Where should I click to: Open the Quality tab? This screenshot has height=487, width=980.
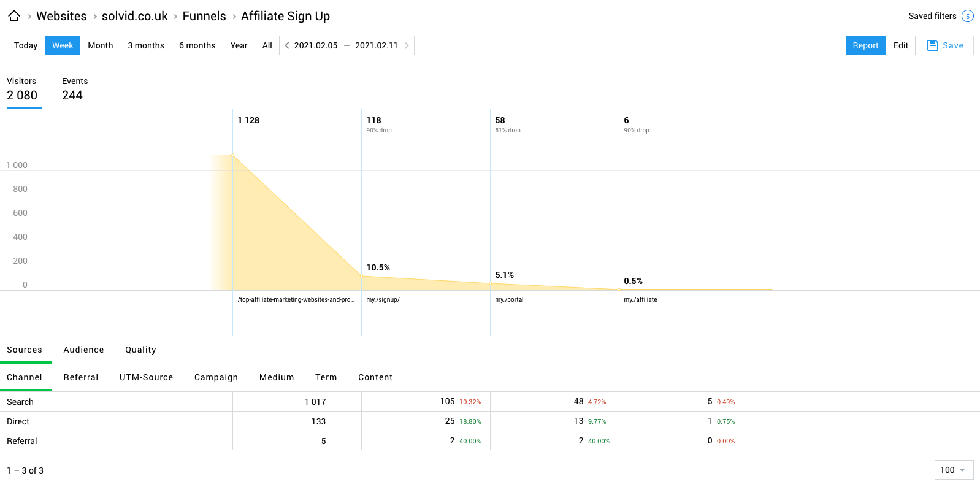140,350
